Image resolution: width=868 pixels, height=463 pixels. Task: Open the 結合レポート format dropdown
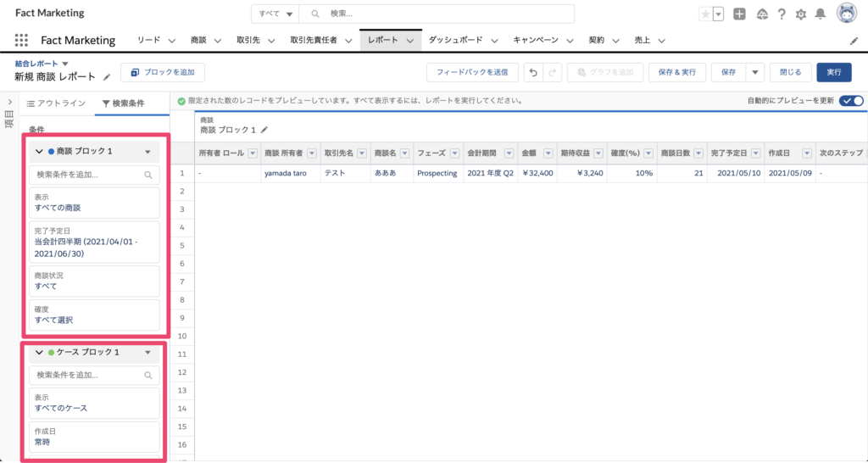[42, 64]
